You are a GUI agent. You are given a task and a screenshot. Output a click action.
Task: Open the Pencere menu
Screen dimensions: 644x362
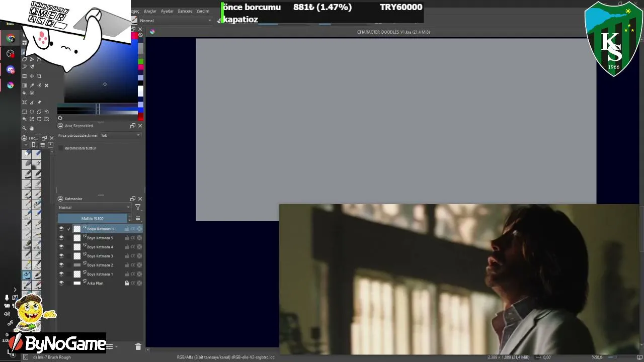185,11
